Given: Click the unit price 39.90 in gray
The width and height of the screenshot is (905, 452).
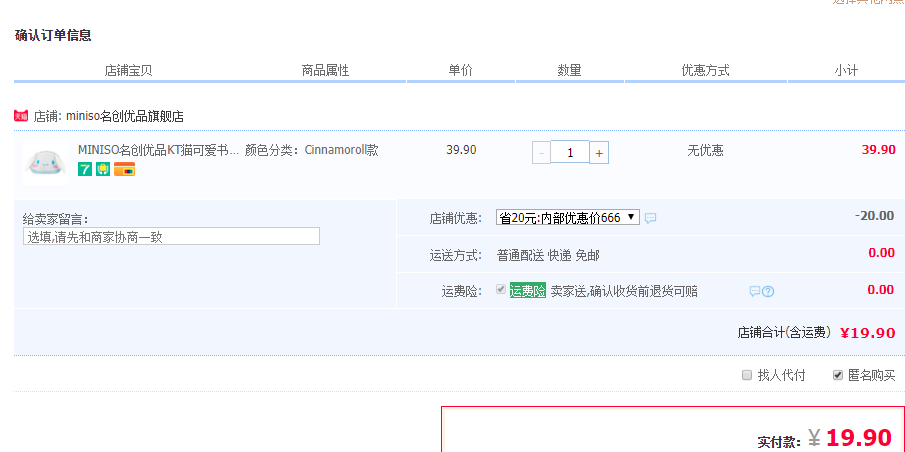Looking at the screenshot, I should [x=461, y=150].
